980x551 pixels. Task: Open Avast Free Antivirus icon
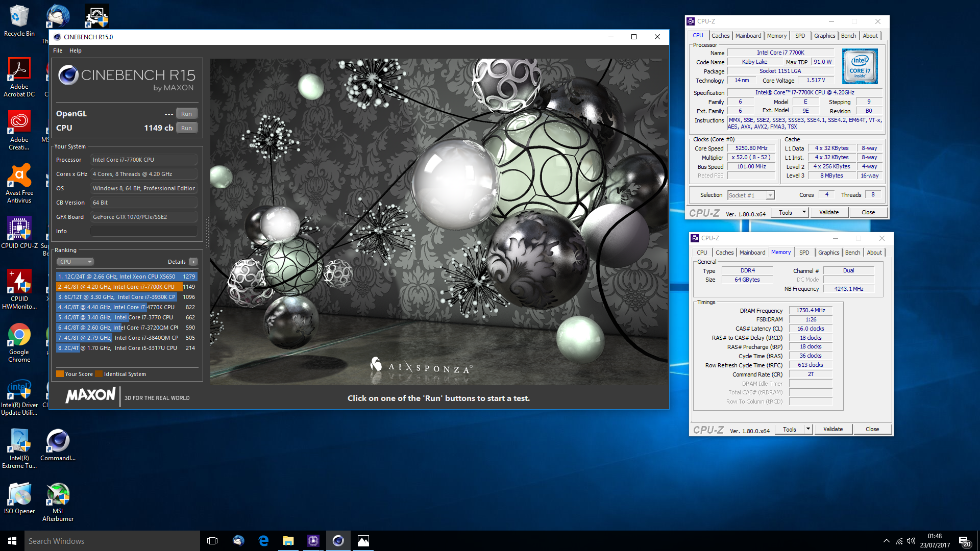click(19, 184)
